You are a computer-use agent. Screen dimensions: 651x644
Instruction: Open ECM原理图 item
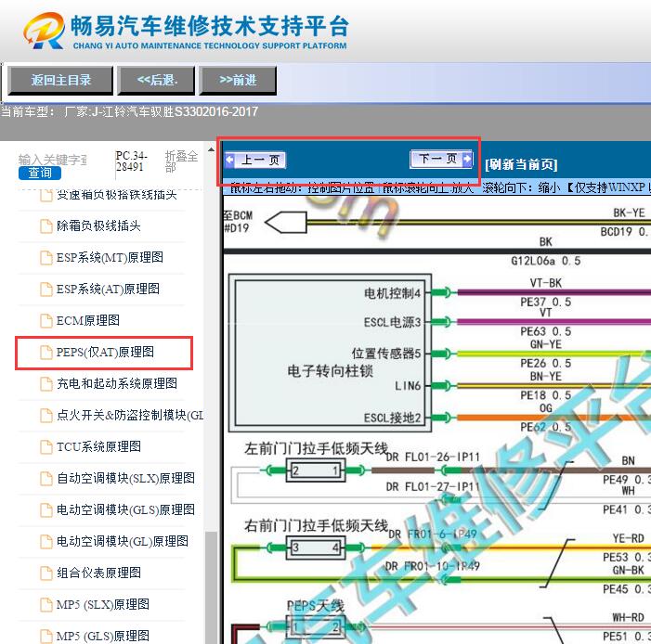(88, 320)
